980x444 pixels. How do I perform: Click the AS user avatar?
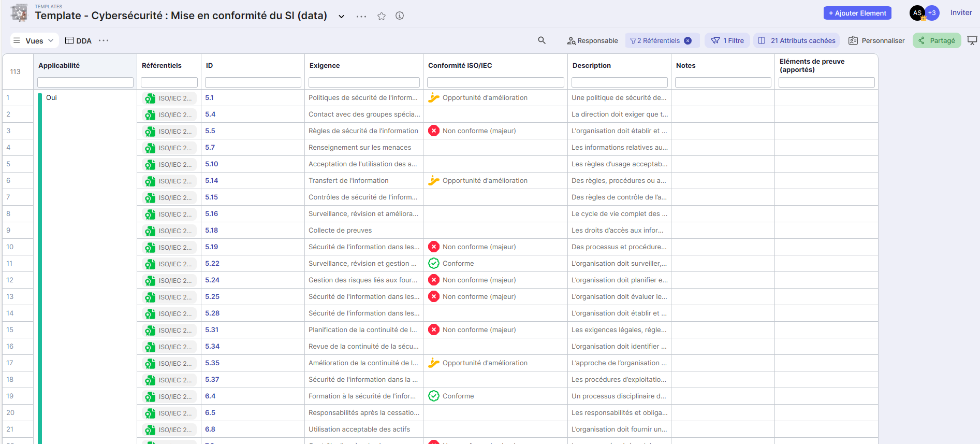(x=917, y=13)
